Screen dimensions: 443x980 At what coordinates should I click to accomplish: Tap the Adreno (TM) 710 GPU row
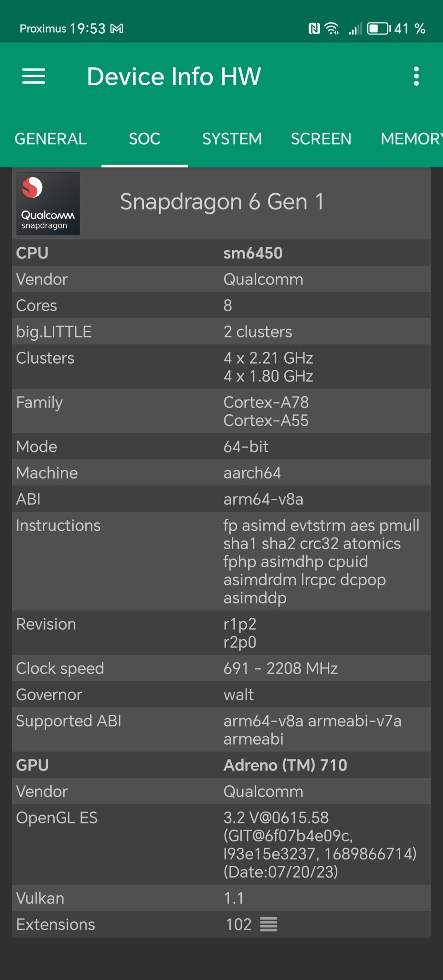pyautogui.click(x=221, y=765)
